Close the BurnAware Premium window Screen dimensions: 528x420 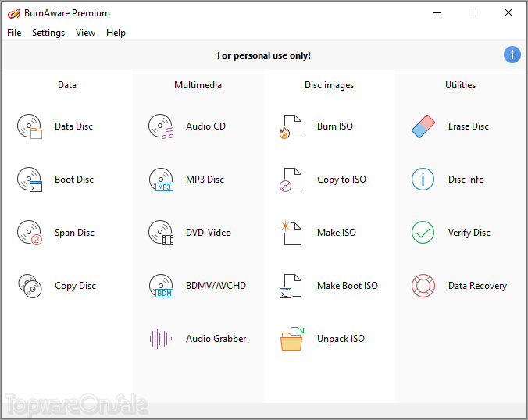click(x=508, y=12)
